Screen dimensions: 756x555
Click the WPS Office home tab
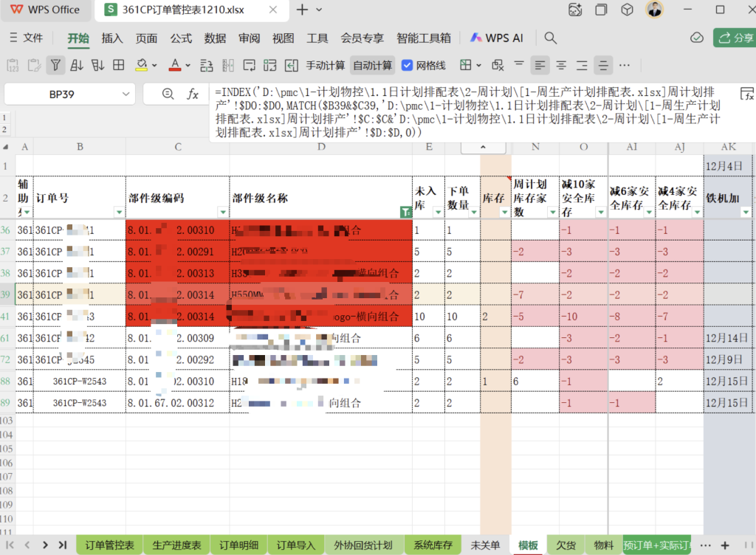(45, 10)
